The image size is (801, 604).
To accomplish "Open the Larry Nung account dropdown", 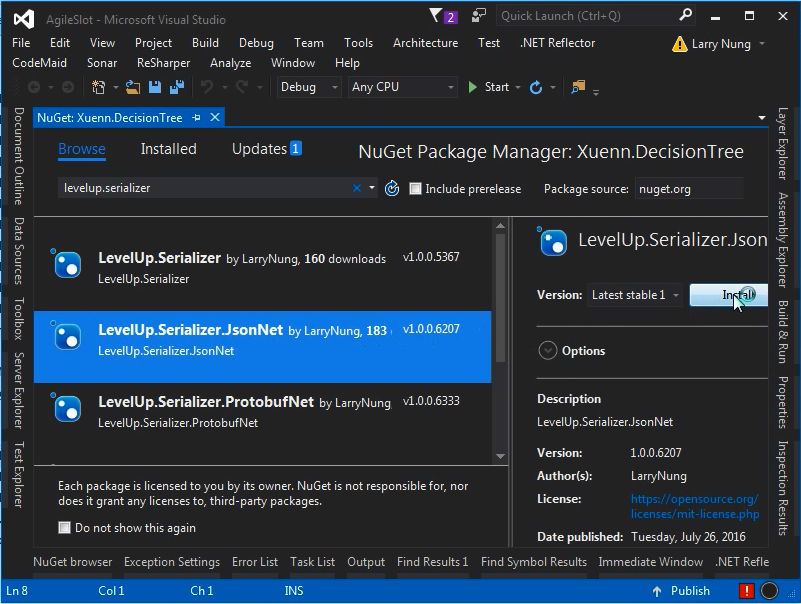I will click(762, 44).
